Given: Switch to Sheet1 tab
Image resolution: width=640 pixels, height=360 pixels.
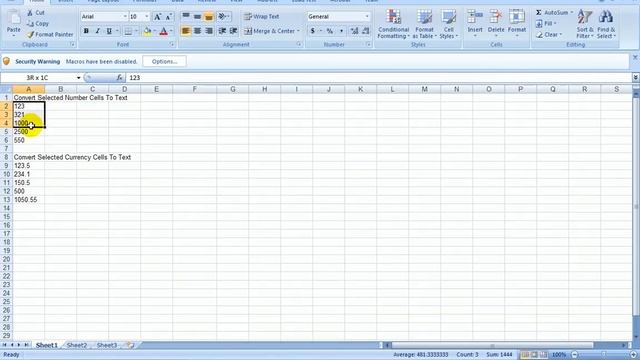Looking at the screenshot, I should (47, 345).
